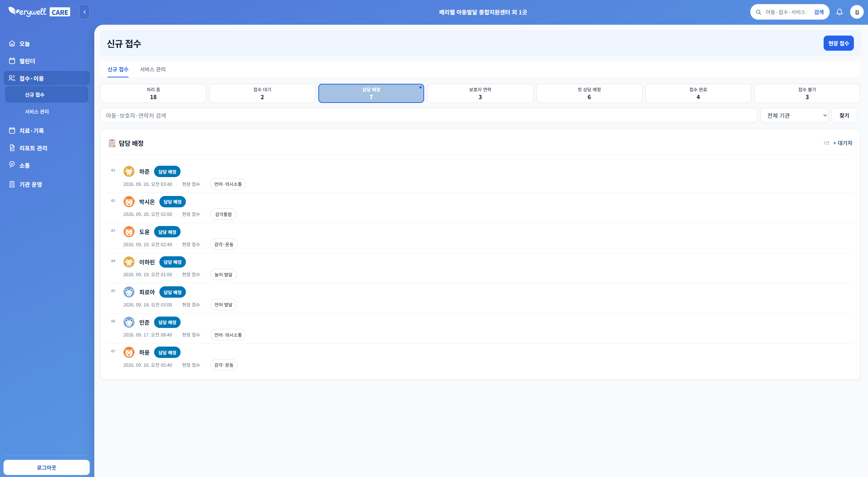Click 박시온's tiger avatar icon
Screen dimensions: 868x477
point(129,202)
